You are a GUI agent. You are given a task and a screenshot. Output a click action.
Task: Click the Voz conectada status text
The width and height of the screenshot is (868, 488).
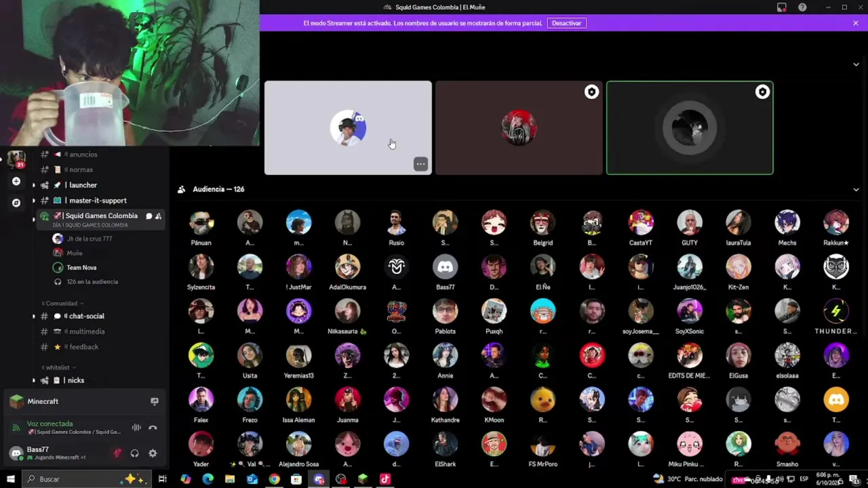click(x=50, y=424)
